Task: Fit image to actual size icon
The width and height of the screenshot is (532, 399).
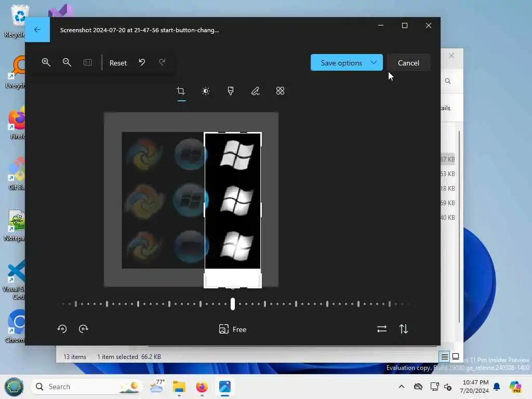Action: pyautogui.click(x=87, y=62)
